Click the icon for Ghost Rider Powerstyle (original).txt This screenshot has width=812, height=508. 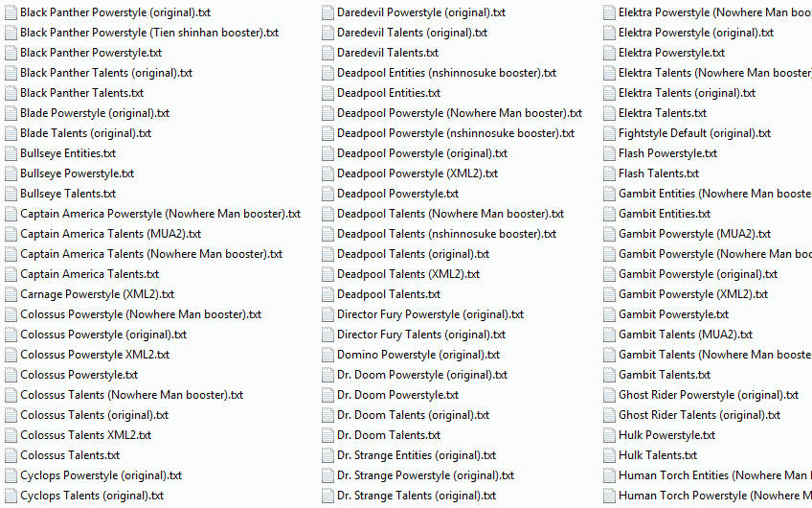click(610, 395)
